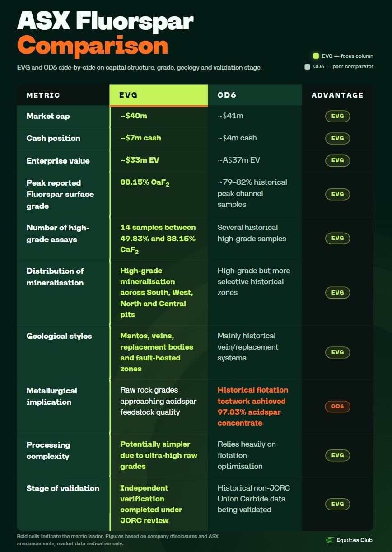Click the green EVG focus column legend swatch
Image resolution: width=392 pixels, height=552 pixels.
coord(316,56)
